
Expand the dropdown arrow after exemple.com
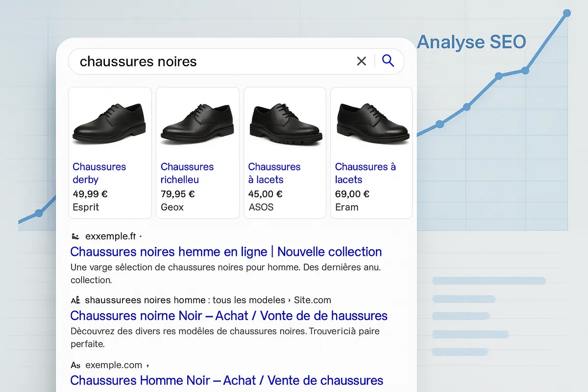147,366
